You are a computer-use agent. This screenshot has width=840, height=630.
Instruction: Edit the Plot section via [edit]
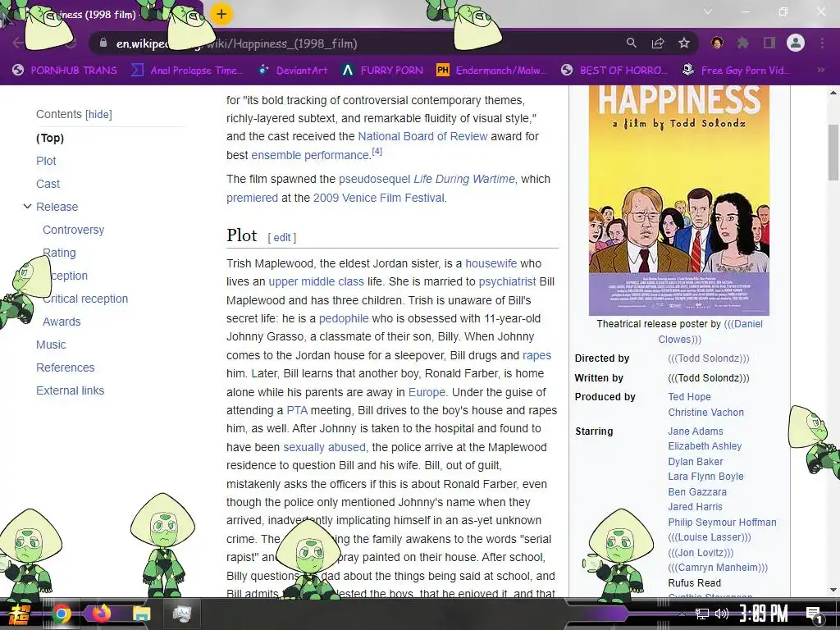[282, 237]
